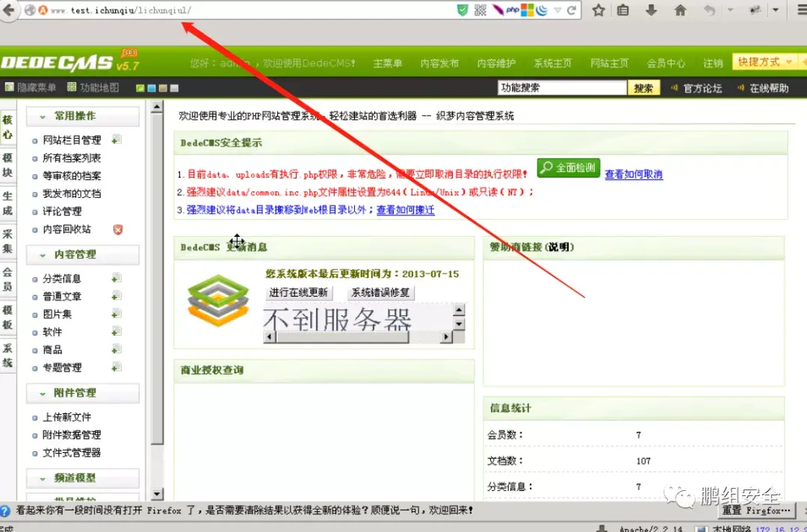Open the 快捷方式 dropdown
807x532 pixels.
(765, 62)
